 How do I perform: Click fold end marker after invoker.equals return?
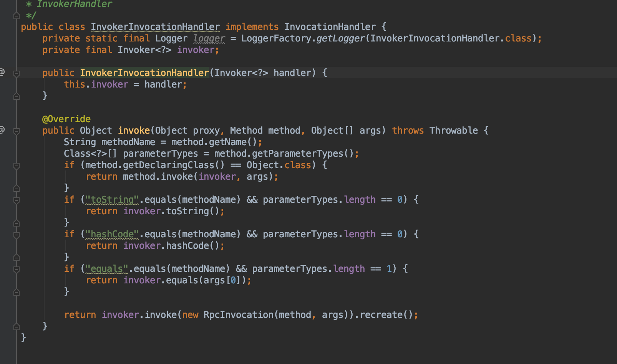pos(17,292)
